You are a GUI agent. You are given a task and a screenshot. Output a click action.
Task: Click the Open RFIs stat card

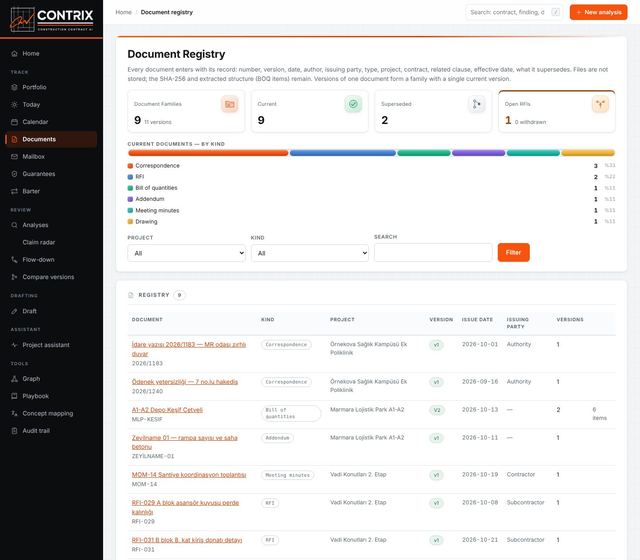coord(557,111)
